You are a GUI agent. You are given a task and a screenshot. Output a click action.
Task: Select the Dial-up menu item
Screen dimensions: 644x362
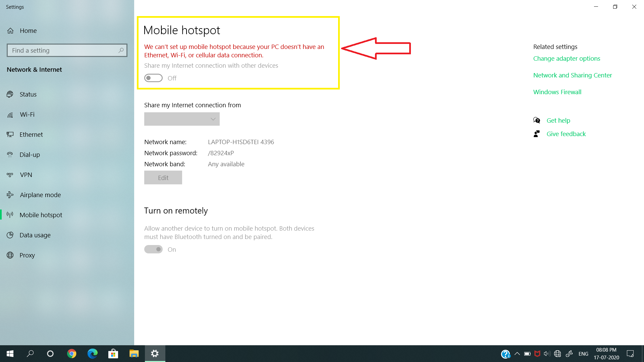pos(30,155)
